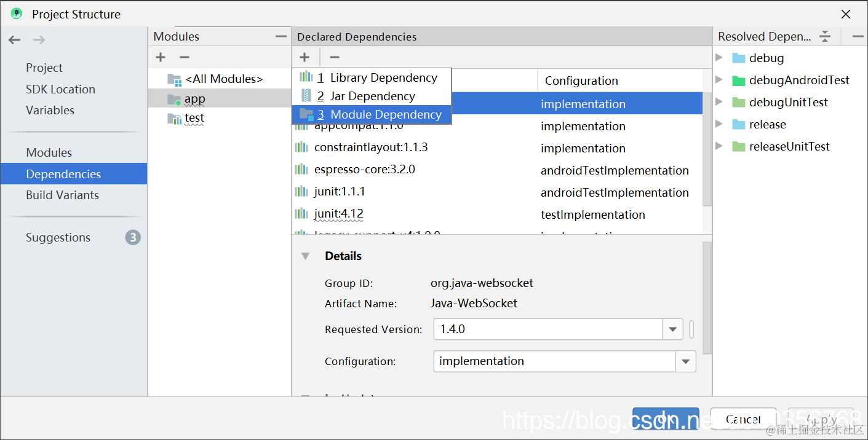
Task: Add a new module with plus icon
Action: point(161,57)
